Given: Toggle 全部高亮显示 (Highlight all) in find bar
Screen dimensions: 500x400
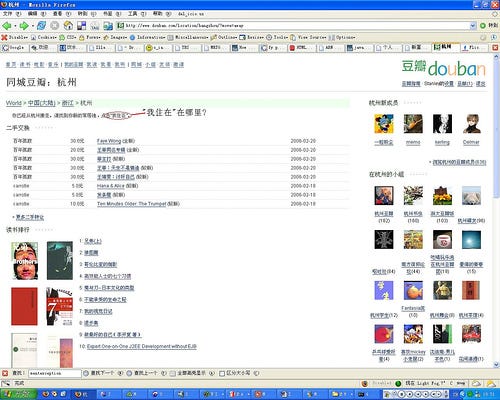Looking at the screenshot, I should (191, 373).
